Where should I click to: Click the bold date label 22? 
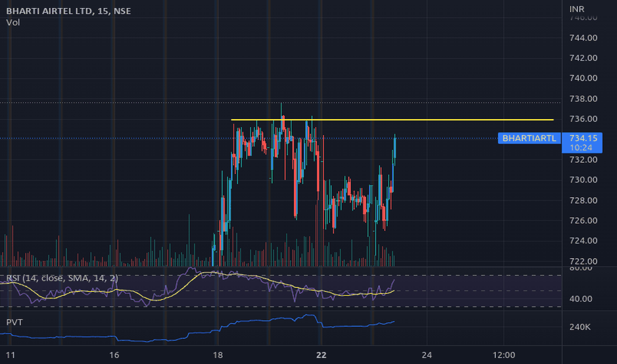click(x=321, y=355)
